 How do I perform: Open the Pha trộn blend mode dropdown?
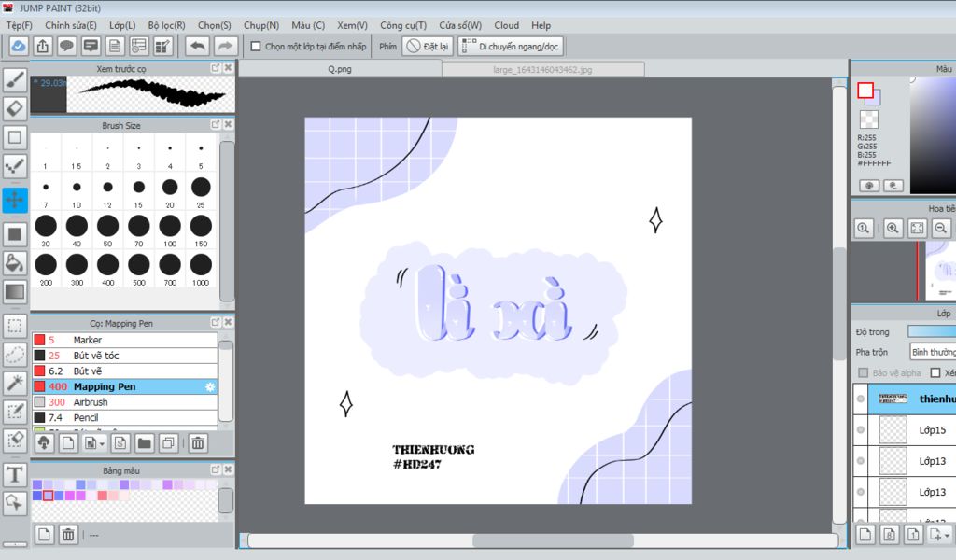(933, 352)
